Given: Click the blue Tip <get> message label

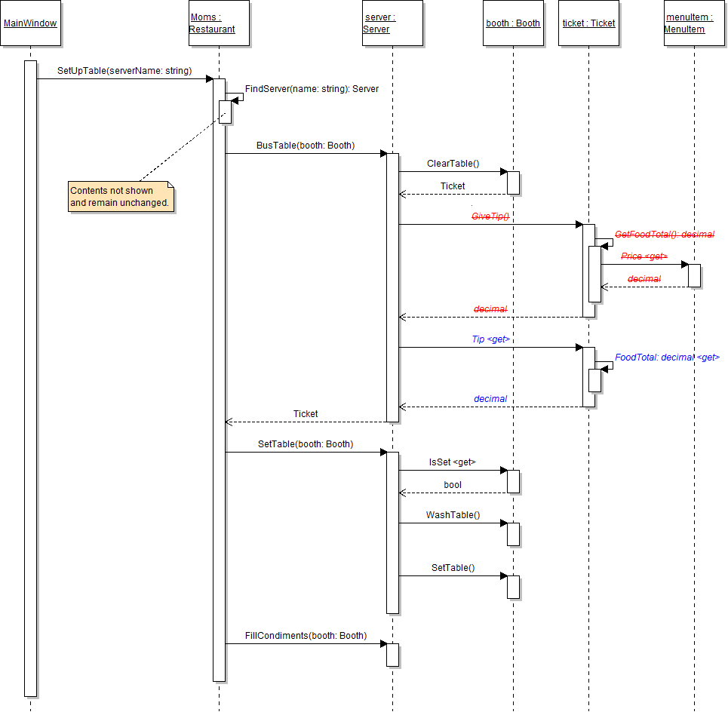Looking at the screenshot, I should pyautogui.click(x=490, y=339).
